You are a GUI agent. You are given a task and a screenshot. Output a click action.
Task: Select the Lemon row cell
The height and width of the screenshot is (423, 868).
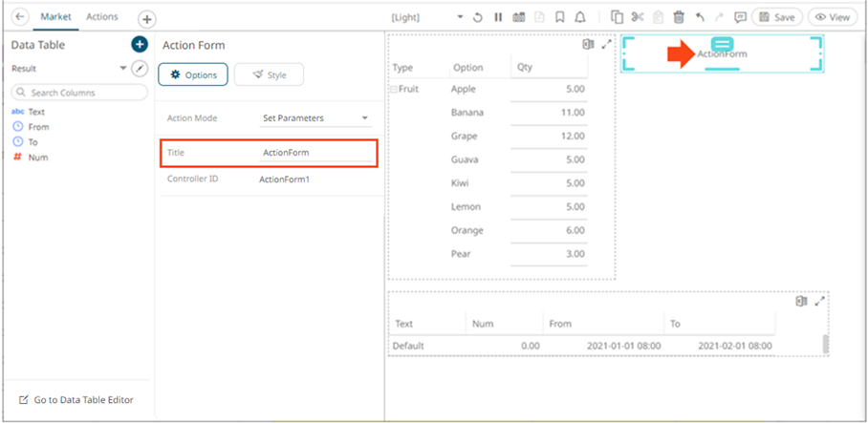tap(466, 207)
